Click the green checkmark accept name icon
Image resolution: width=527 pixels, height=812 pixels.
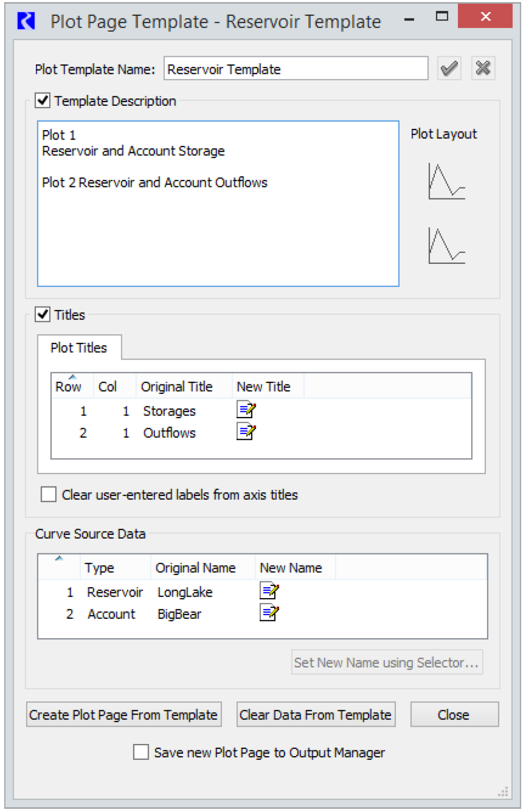tap(449, 68)
